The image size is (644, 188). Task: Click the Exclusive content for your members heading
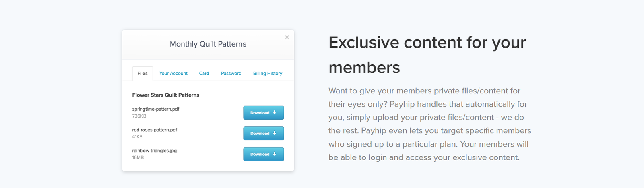tap(427, 55)
